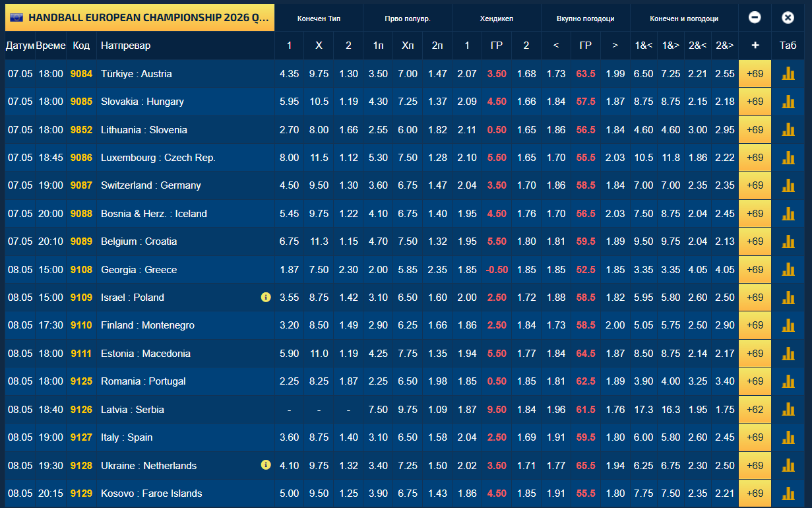Open statistics chart icon for Slovakia : Hungary
Image resolution: width=812 pixels, height=508 pixels.
coord(788,102)
